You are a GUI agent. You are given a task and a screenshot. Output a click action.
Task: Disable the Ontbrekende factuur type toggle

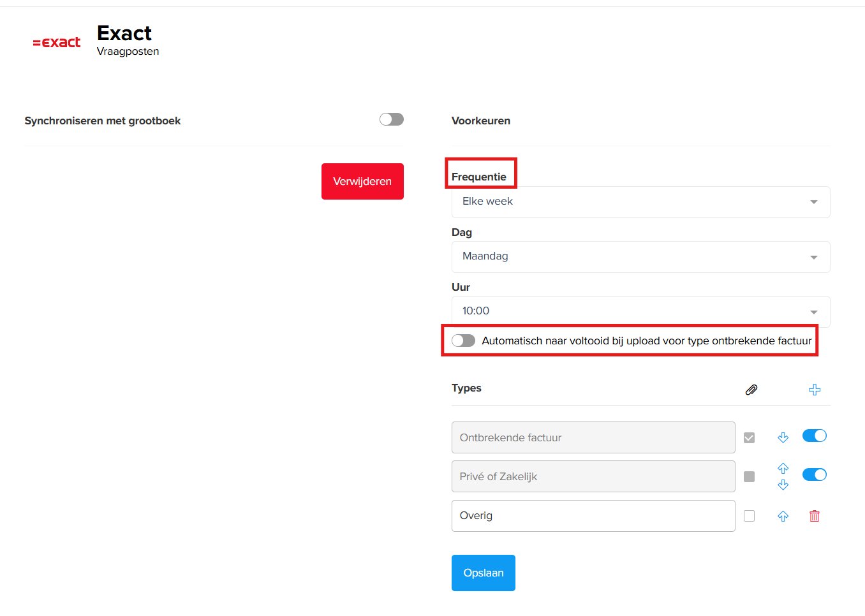tap(815, 436)
